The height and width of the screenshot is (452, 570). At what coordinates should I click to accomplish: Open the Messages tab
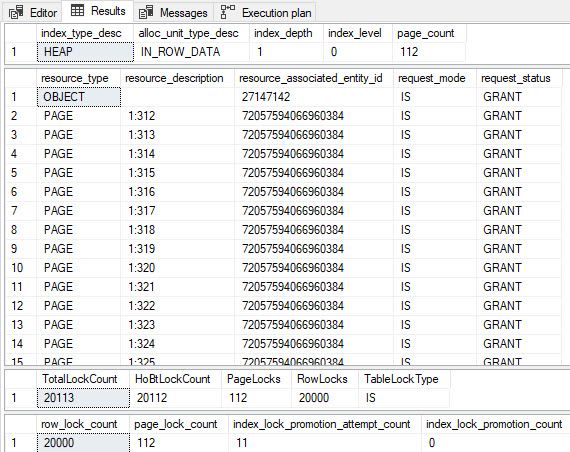click(173, 12)
